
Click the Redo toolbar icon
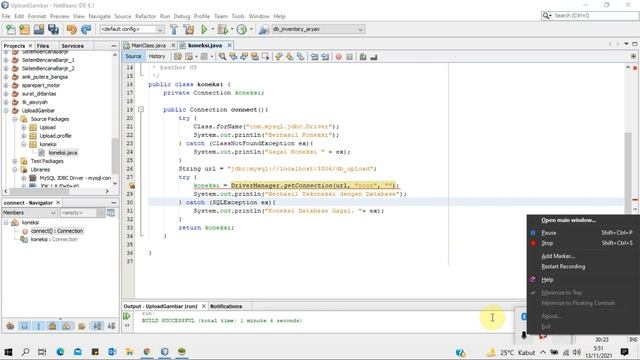coord(86,29)
